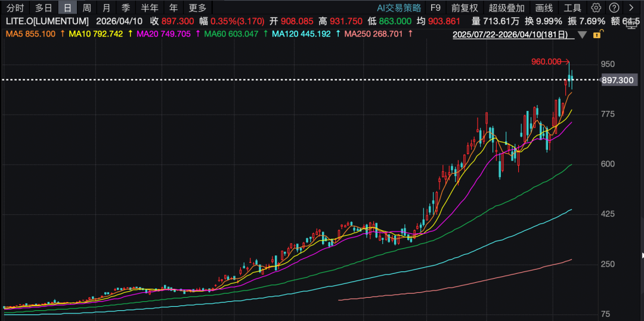
Task: Click the MA5 indicator label
Action: point(30,34)
